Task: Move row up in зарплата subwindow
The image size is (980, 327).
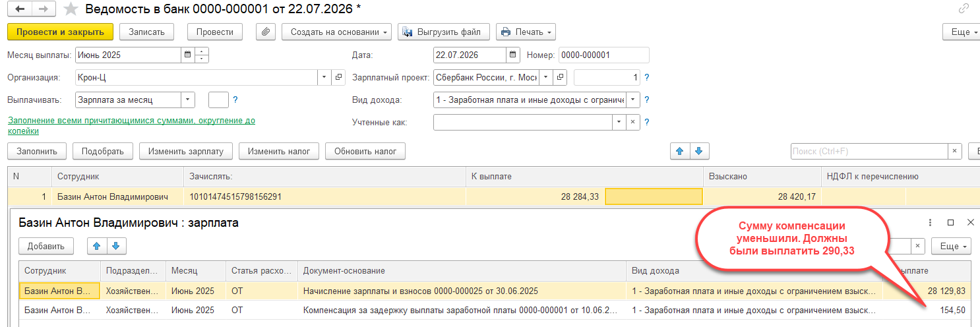Action: pos(96,247)
